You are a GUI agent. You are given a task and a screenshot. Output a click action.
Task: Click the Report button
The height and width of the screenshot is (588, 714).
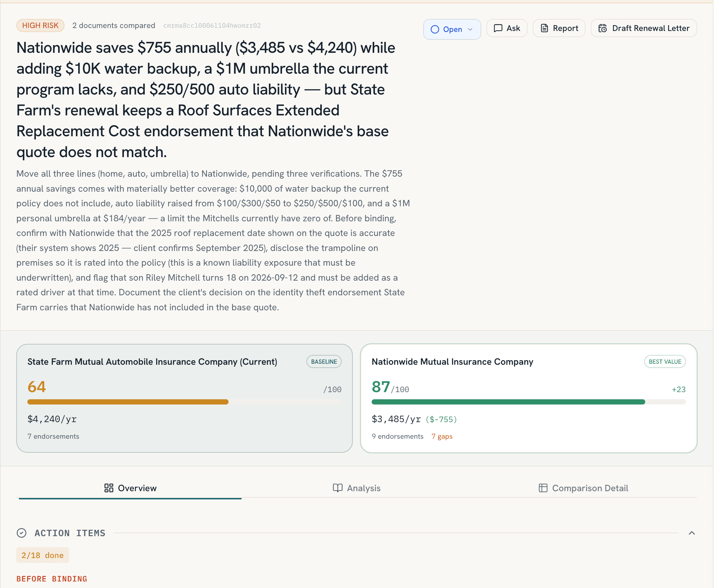[559, 28]
